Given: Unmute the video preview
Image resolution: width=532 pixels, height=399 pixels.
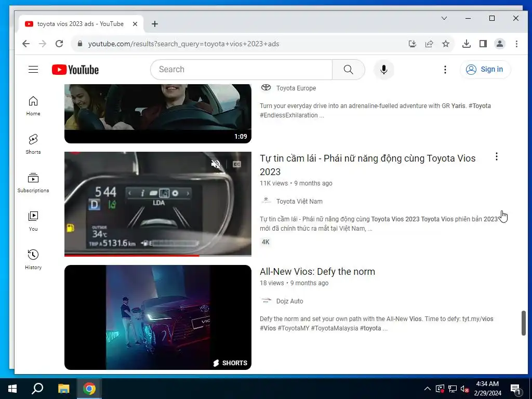Looking at the screenshot, I should click(216, 164).
